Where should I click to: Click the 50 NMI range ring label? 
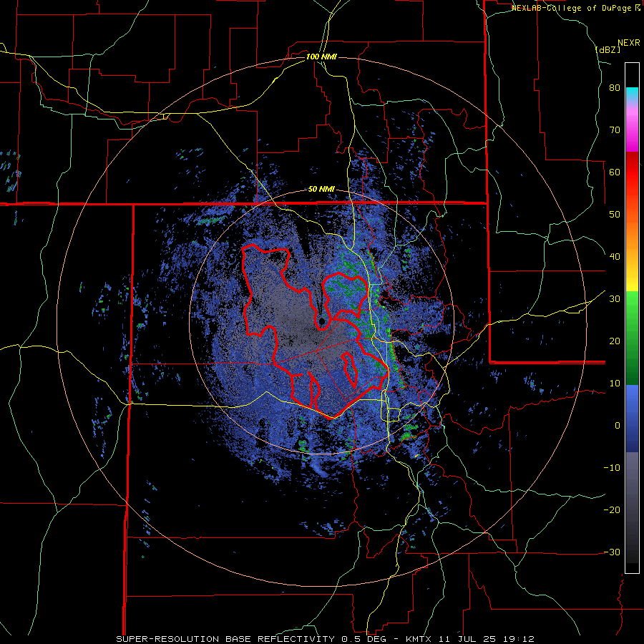(321, 190)
